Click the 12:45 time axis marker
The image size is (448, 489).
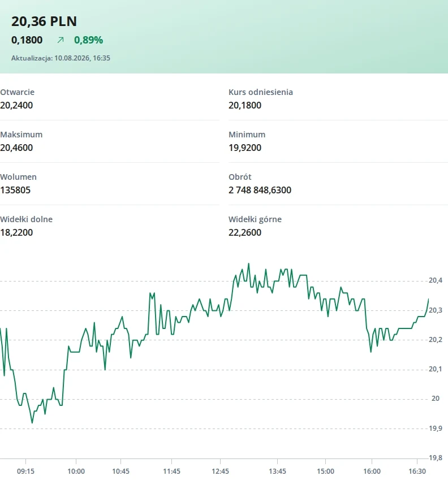220,471
